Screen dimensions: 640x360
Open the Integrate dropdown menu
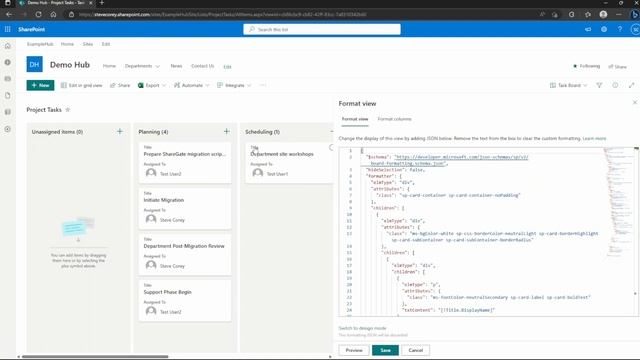(x=234, y=85)
